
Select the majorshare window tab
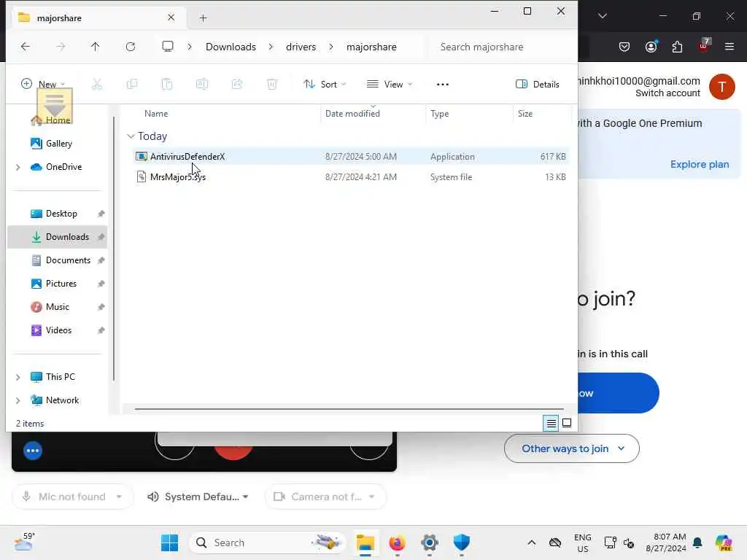(98, 18)
